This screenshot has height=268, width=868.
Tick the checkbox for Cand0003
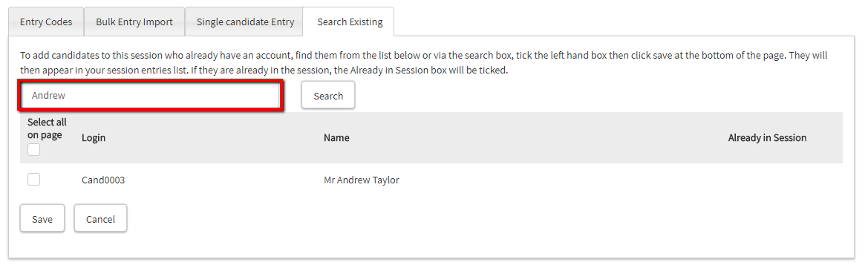click(33, 180)
